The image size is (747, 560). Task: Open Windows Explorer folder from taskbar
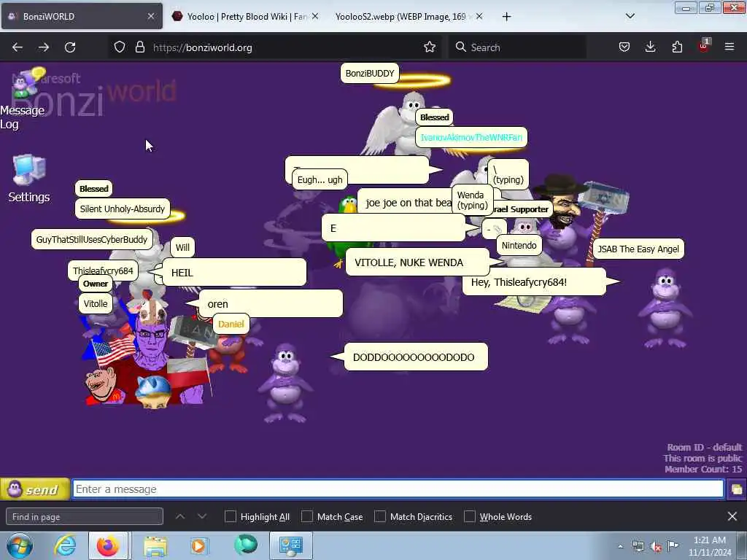pos(155,545)
